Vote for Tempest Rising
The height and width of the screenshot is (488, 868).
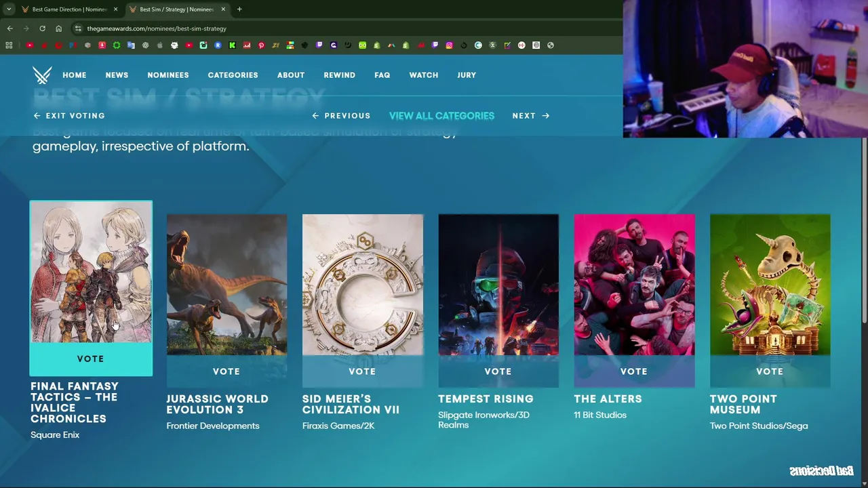coord(498,371)
